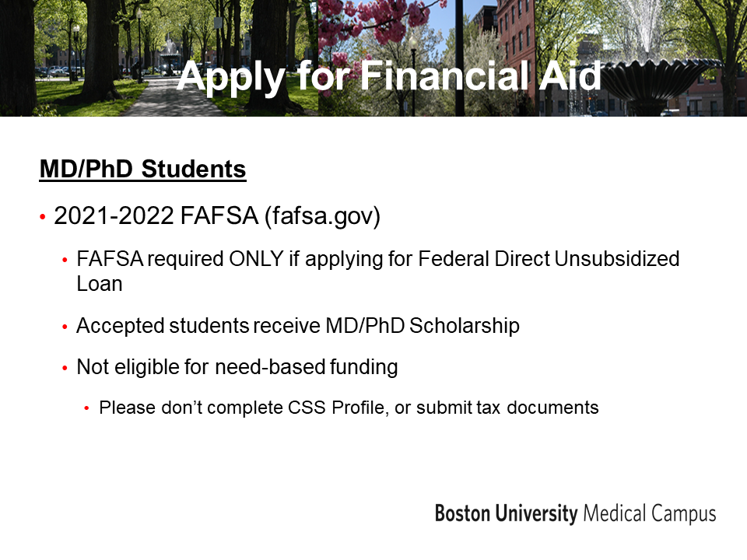Screen dimensions: 747x560
Task: Click the MD/PhD Scholarship phrase
Action: [x=423, y=326]
